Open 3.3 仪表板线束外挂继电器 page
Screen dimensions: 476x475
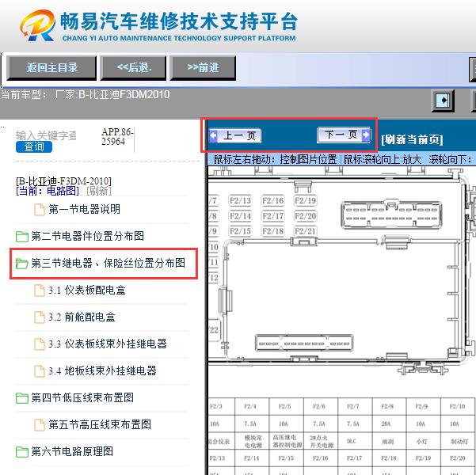tap(108, 344)
